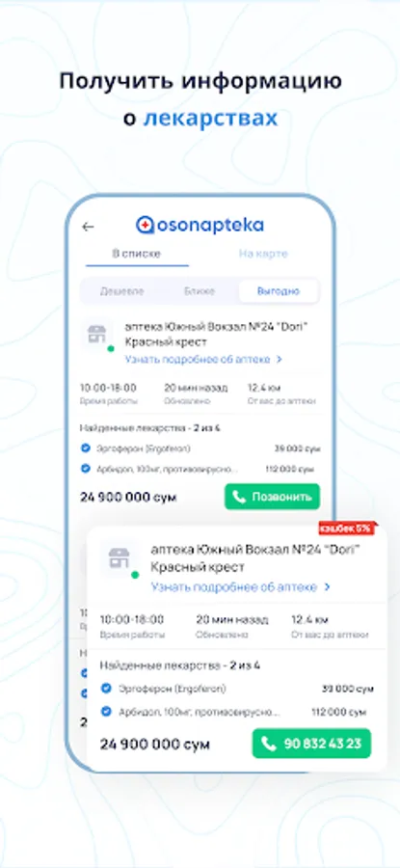Open Узнать подробнее об аптеке link in popup
This screenshot has height=868, width=400.
[x=234, y=586]
